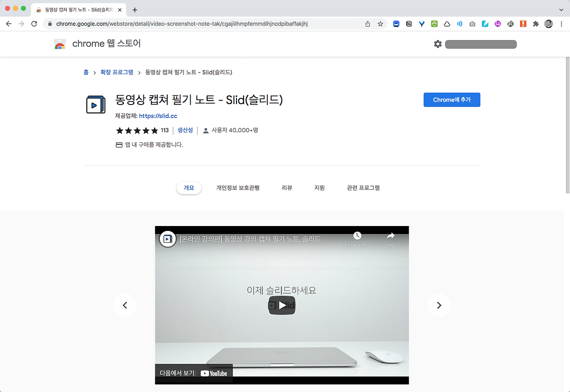Click the padlock icon in address bar

coord(50,24)
